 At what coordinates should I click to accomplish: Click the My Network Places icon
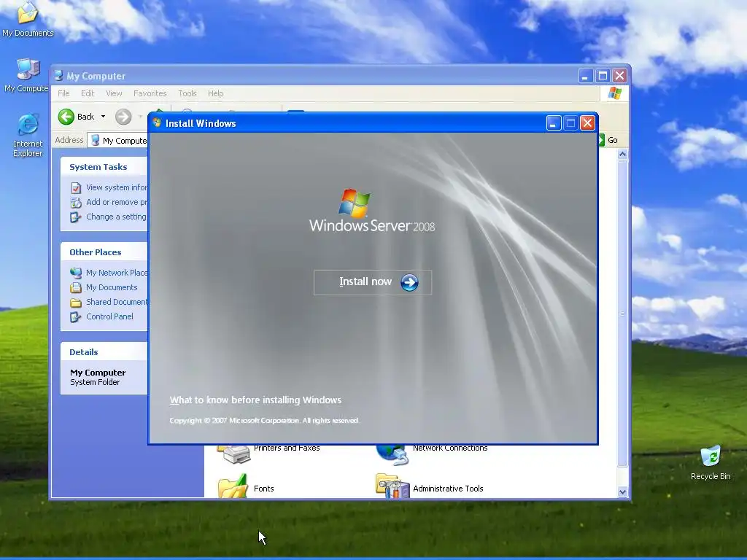click(x=76, y=273)
